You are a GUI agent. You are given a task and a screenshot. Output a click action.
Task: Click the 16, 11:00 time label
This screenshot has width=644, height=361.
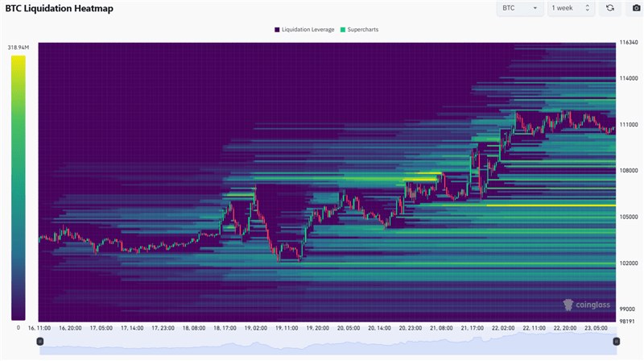click(39, 328)
